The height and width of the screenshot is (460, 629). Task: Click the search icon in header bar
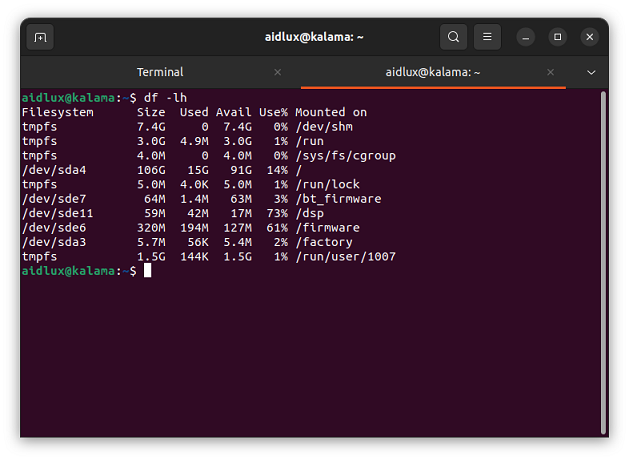click(x=454, y=37)
